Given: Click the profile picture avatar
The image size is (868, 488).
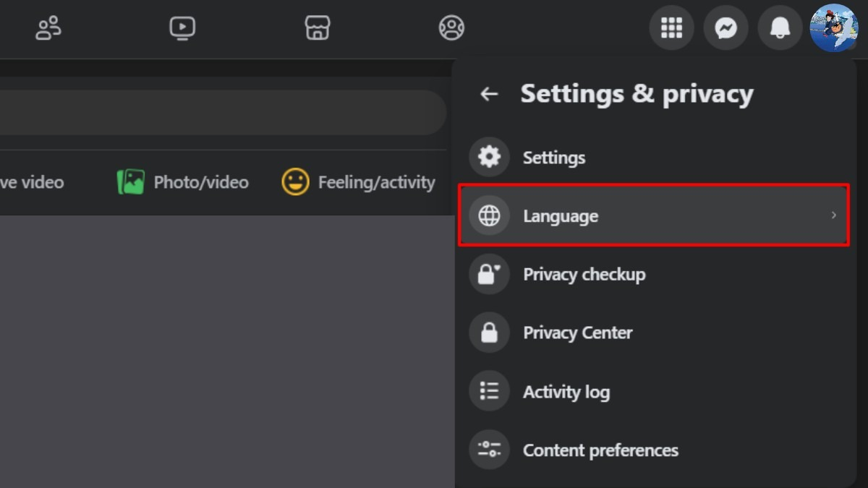Looking at the screenshot, I should (834, 28).
